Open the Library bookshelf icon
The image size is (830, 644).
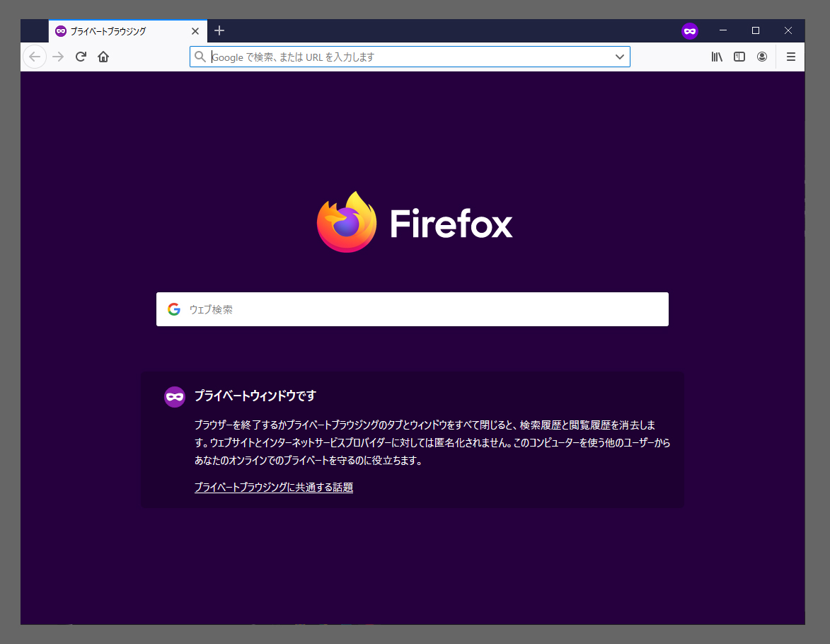coord(717,57)
